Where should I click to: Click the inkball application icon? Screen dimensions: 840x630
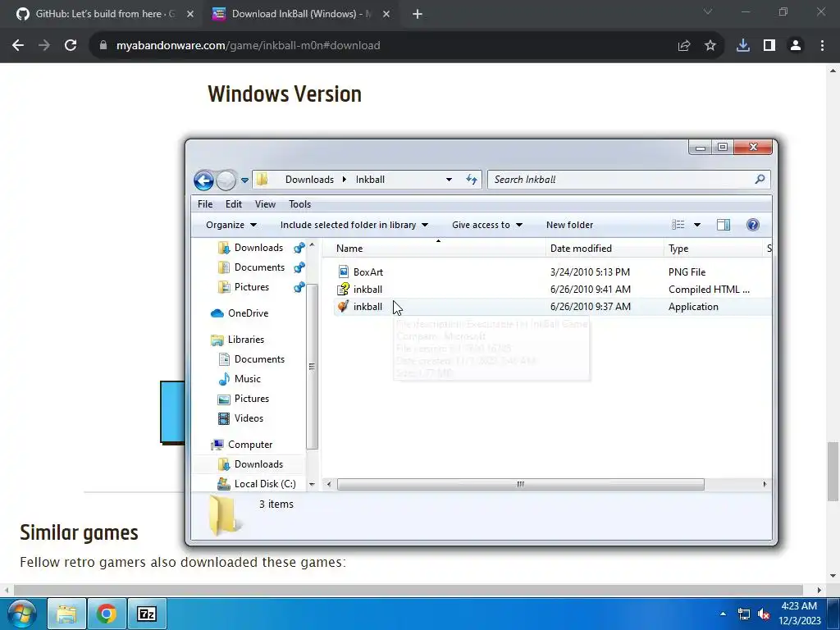[344, 307]
